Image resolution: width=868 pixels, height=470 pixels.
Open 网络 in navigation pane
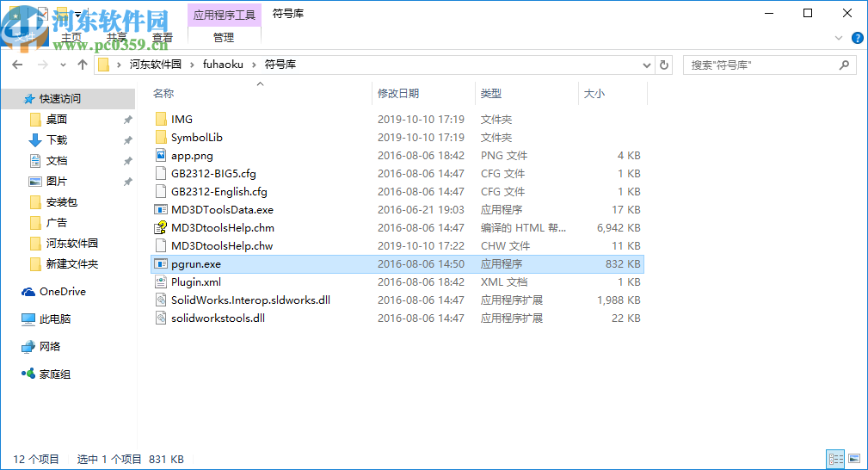(x=40, y=347)
